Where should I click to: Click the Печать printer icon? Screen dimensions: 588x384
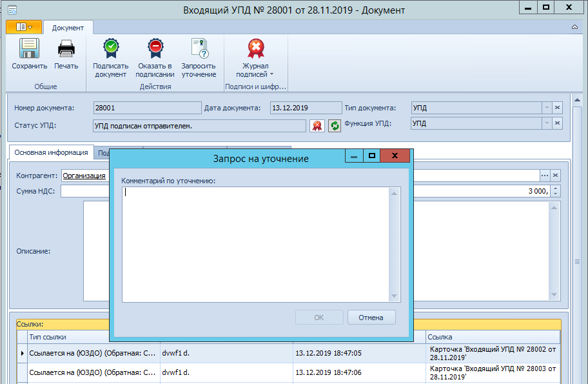pos(66,48)
